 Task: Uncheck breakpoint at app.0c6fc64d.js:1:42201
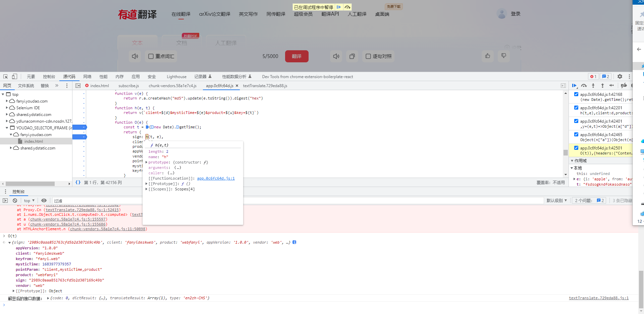tap(576, 108)
